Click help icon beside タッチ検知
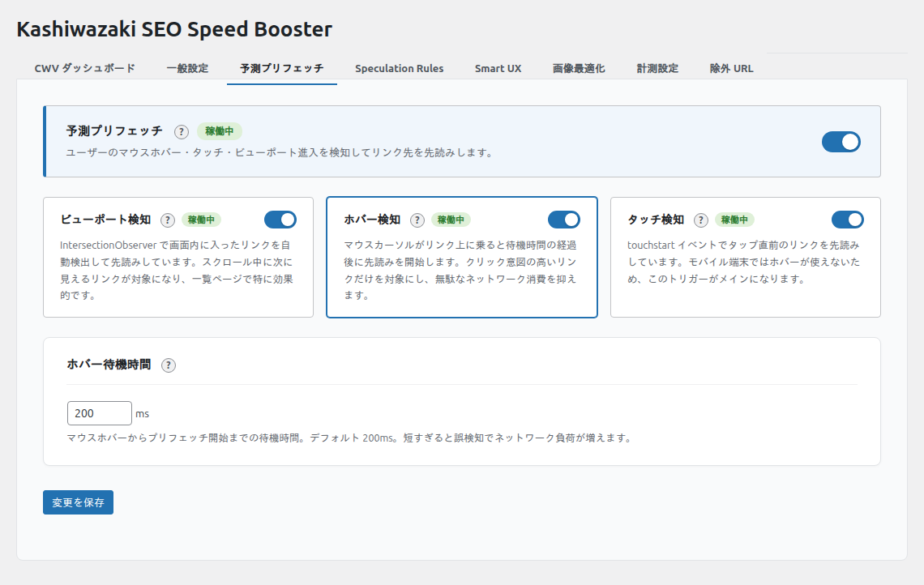Image resolution: width=924 pixels, height=585 pixels. pyautogui.click(x=701, y=220)
